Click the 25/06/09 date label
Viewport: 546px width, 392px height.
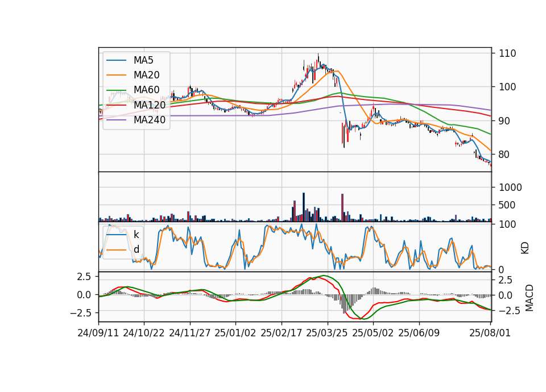coord(419,333)
